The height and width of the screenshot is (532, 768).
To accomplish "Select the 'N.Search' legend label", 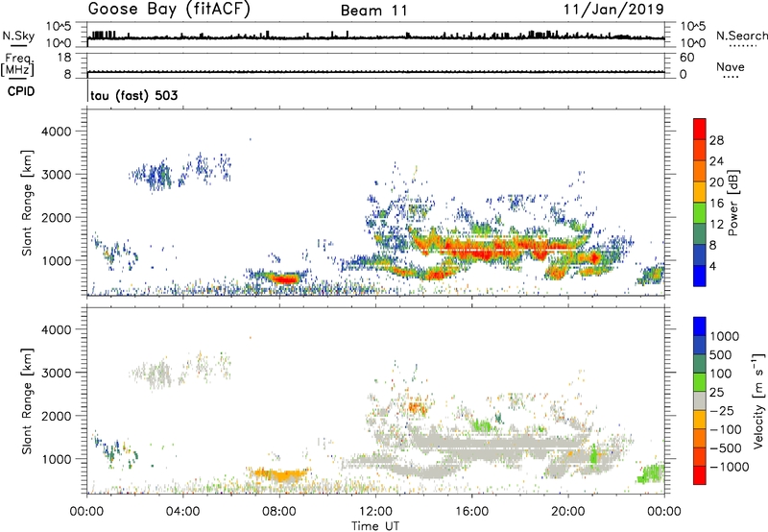I will pos(741,36).
